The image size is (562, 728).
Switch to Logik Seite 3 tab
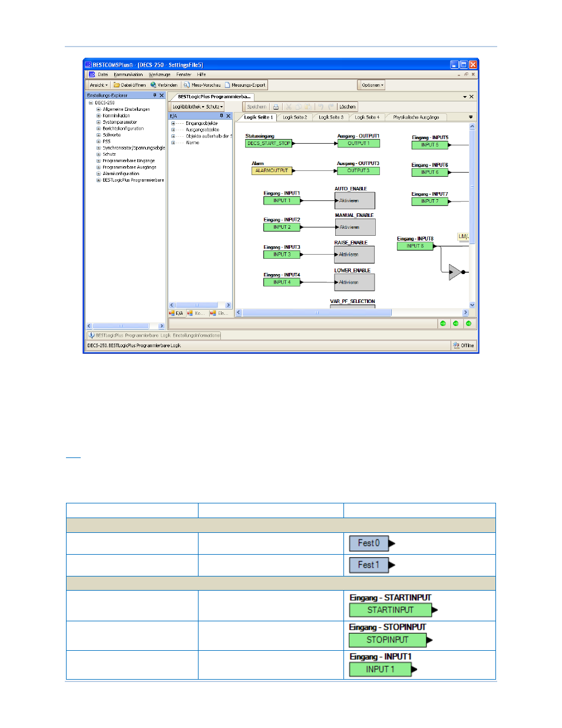tap(331, 117)
